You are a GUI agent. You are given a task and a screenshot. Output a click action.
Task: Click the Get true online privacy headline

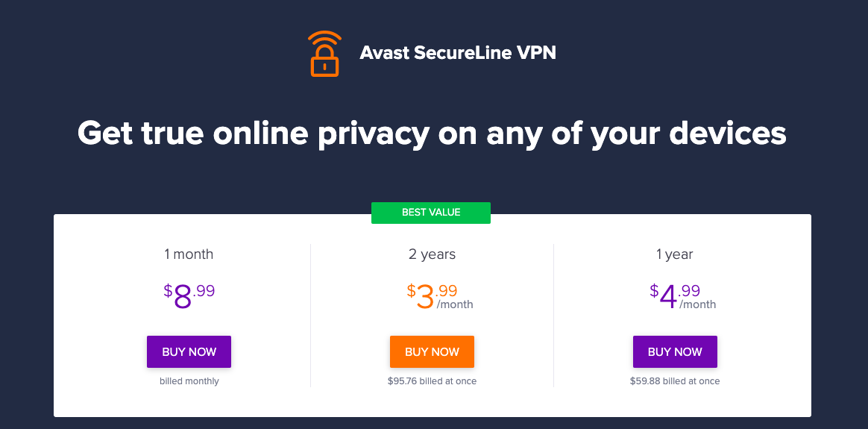coord(432,134)
